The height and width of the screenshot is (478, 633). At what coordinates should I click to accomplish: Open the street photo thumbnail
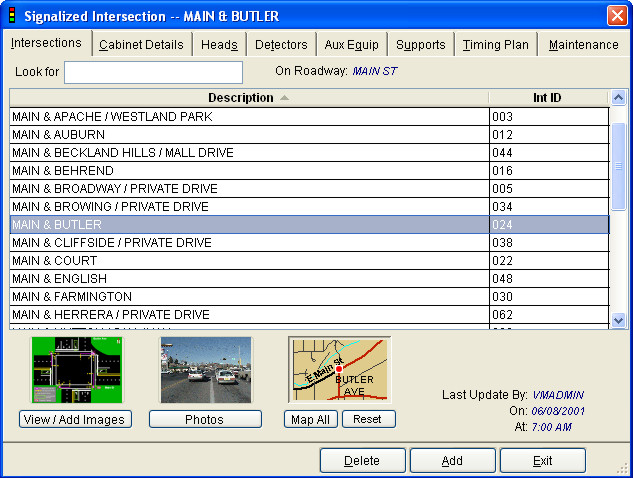[x=206, y=370]
